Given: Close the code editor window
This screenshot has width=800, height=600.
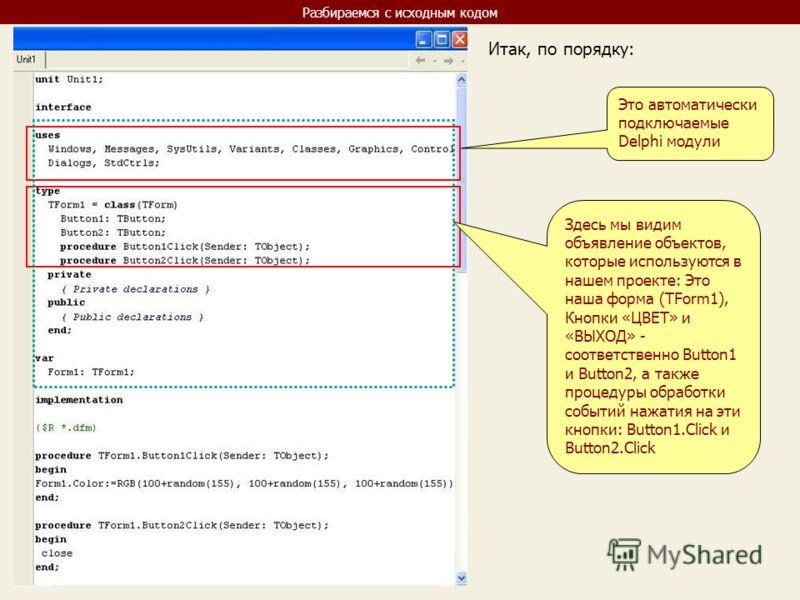Looking at the screenshot, I should point(460,40).
